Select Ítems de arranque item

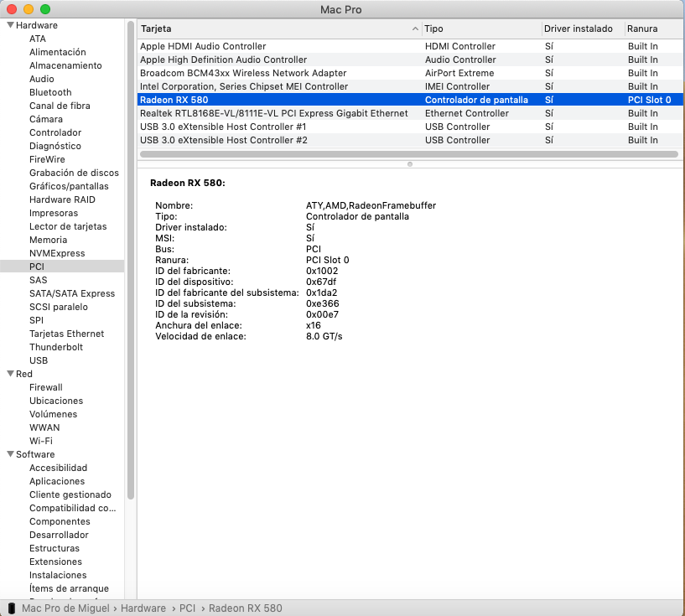pyautogui.click(x=69, y=589)
